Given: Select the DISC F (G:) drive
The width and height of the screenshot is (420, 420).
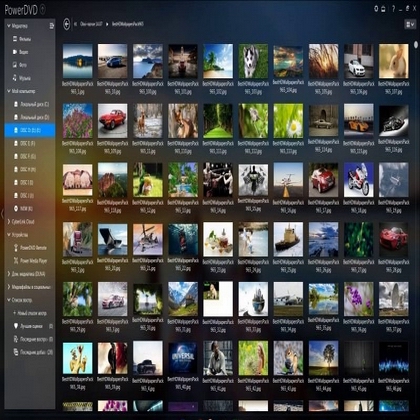Looking at the screenshot, I should pos(30,156).
